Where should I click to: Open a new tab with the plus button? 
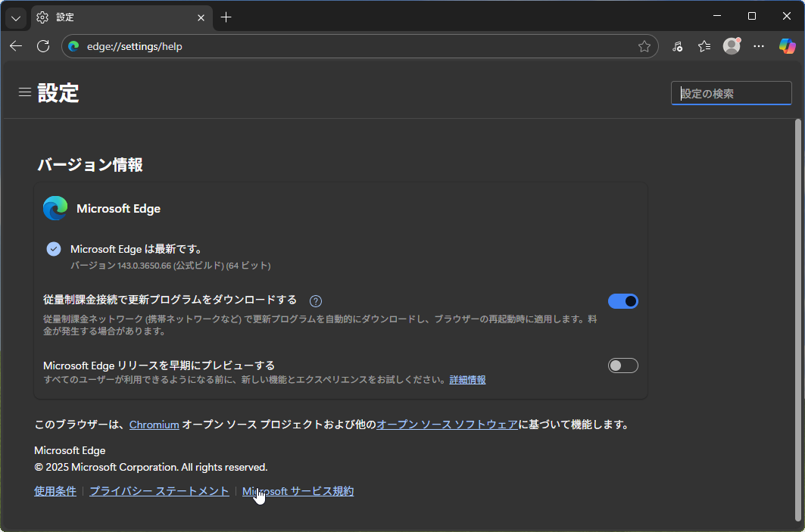click(226, 17)
